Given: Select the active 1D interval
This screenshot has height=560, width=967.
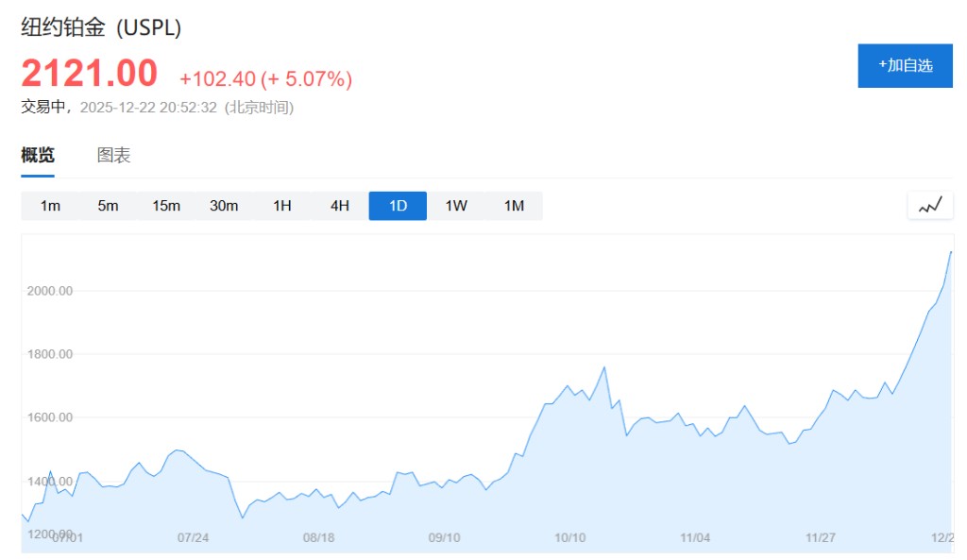Looking at the screenshot, I should pyautogui.click(x=398, y=206).
